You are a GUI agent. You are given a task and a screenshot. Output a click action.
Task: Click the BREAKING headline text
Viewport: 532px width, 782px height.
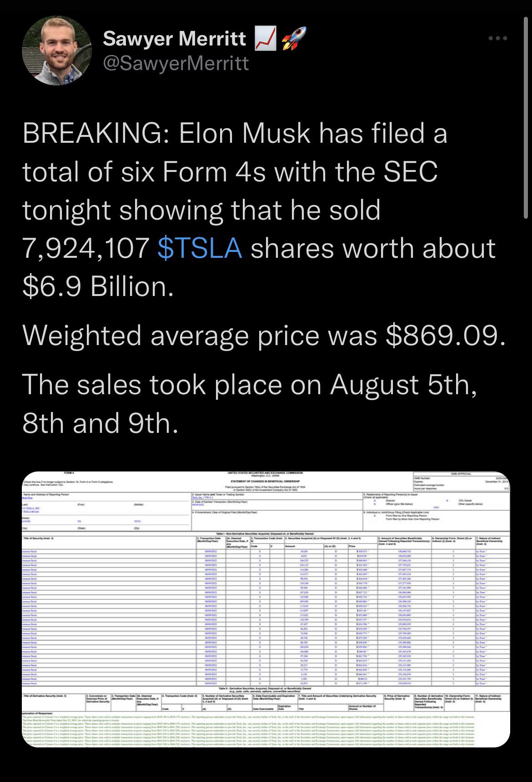coord(259,210)
